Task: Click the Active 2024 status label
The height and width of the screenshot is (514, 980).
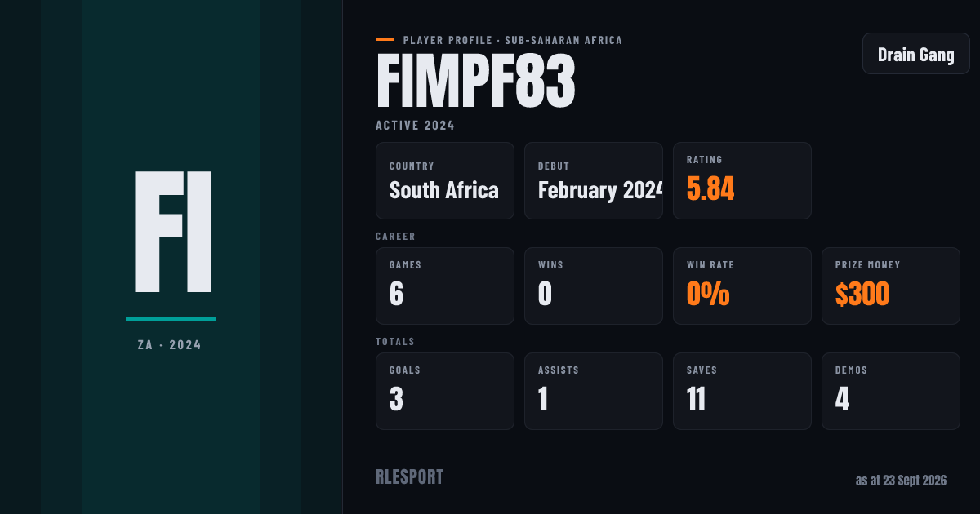Action: 415,126
